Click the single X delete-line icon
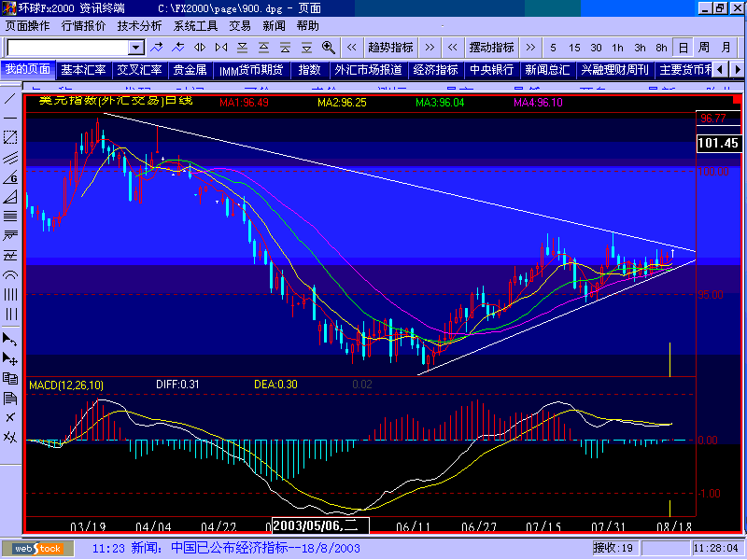The height and width of the screenshot is (560, 747). click(x=10, y=417)
